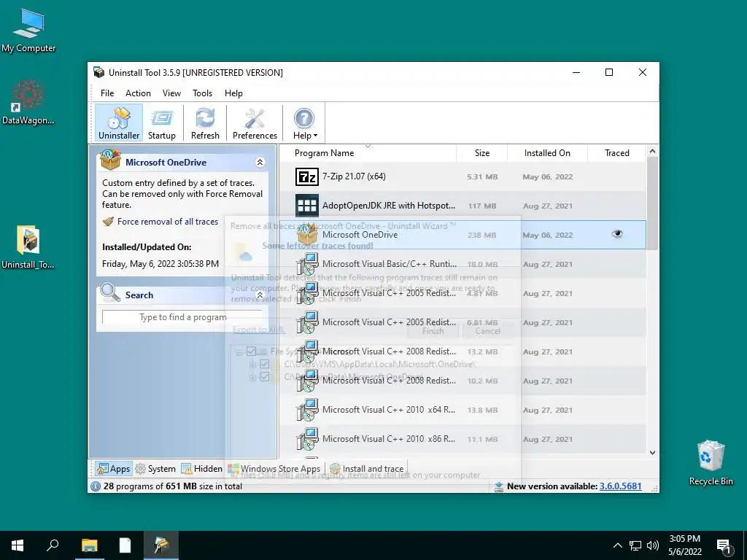Image resolution: width=747 pixels, height=560 pixels.
Task: Select the Uninstall_To... desktop file
Action: [28, 247]
